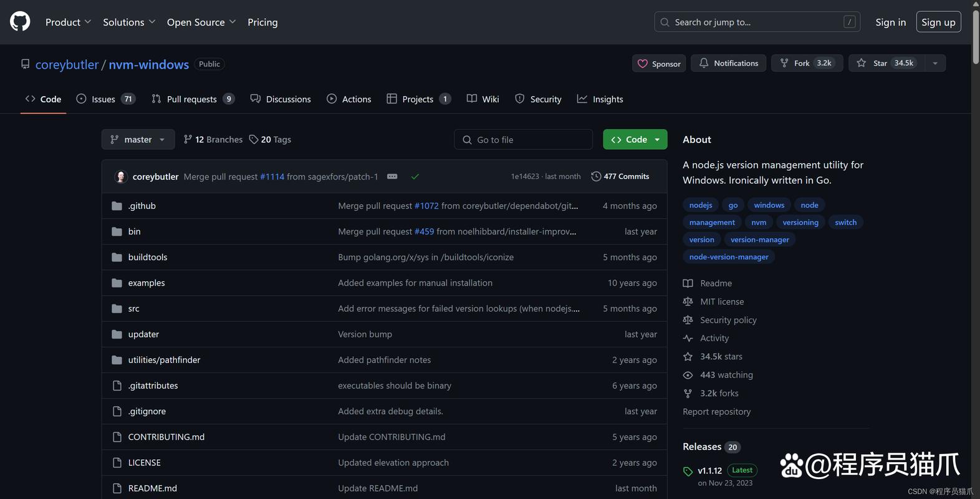Open the Insights tab
Image resolution: width=980 pixels, height=499 pixels.
[x=600, y=99]
